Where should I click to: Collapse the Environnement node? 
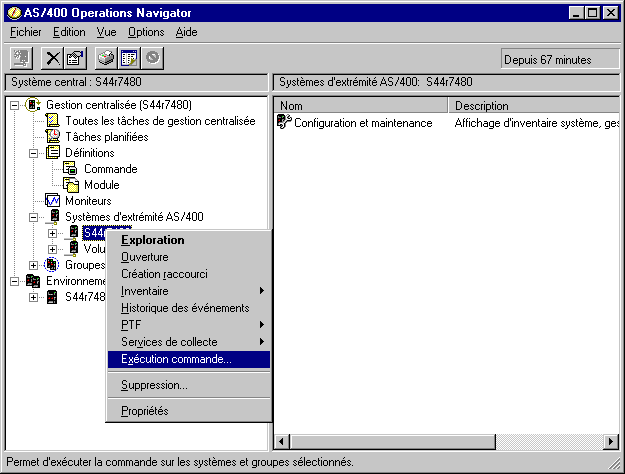pos(14,281)
